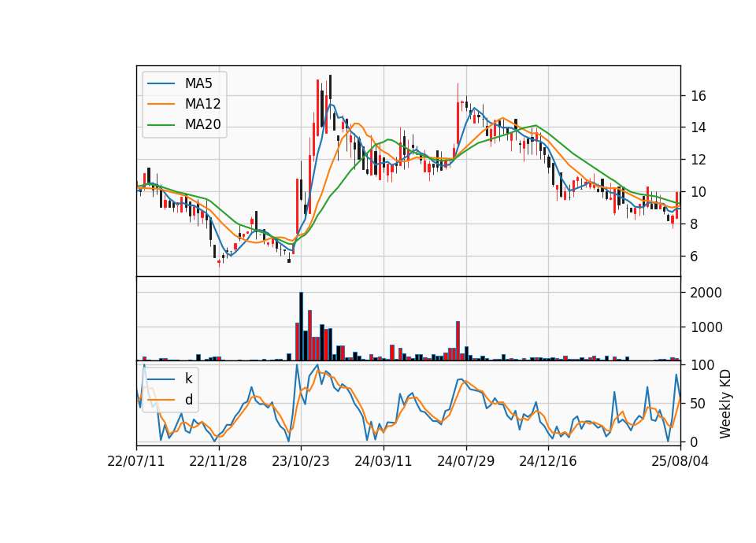This screenshot has width=756, height=543.
Task: Click the tallest volume bar near 2000
Action: point(302,326)
